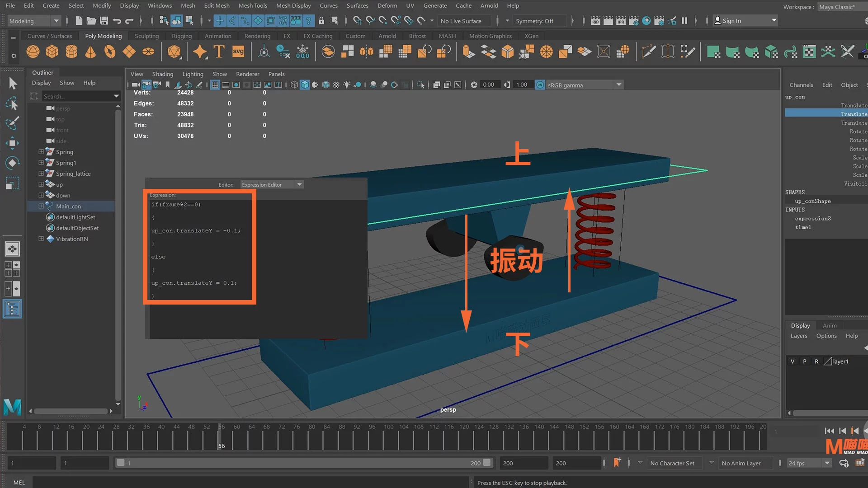Viewport: 868px width, 488px height.
Task: Create a polygon cone from the shelf
Action: click(90, 52)
